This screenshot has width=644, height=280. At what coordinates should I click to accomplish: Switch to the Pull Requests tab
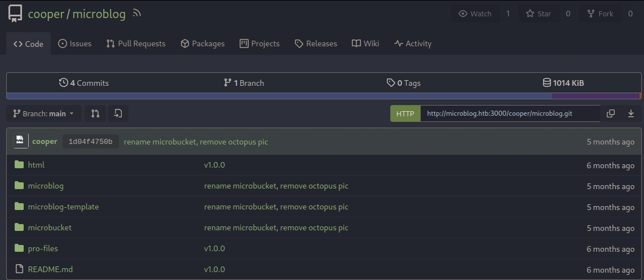136,43
